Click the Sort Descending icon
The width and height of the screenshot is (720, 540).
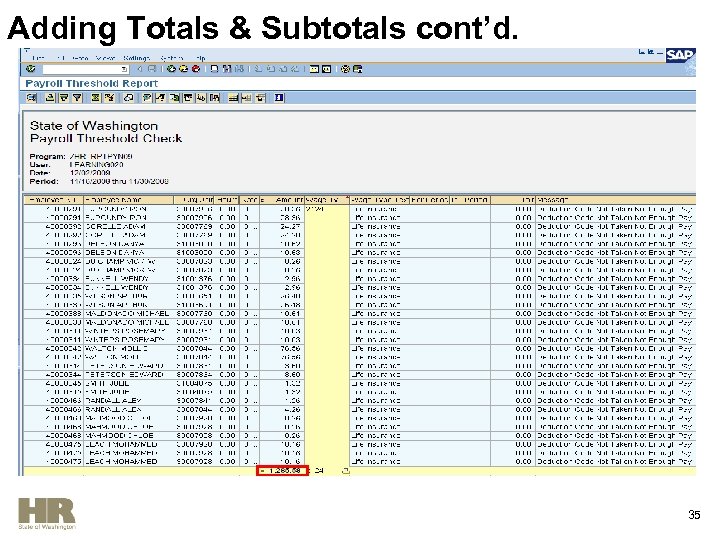pos(64,97)
